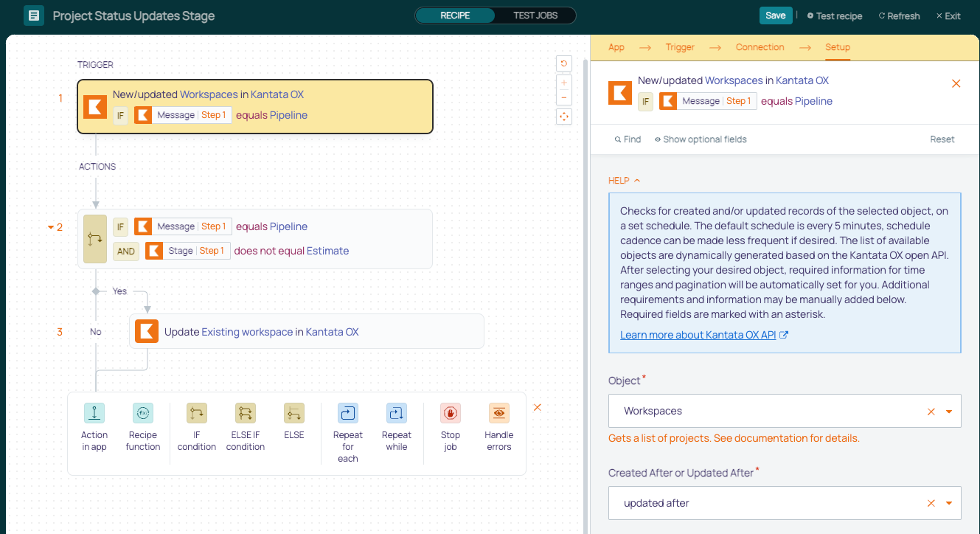Image resolution: width=980 pixels, height=534 pixels.
Task: Add an Action in app step
Action: coord(94,427)
